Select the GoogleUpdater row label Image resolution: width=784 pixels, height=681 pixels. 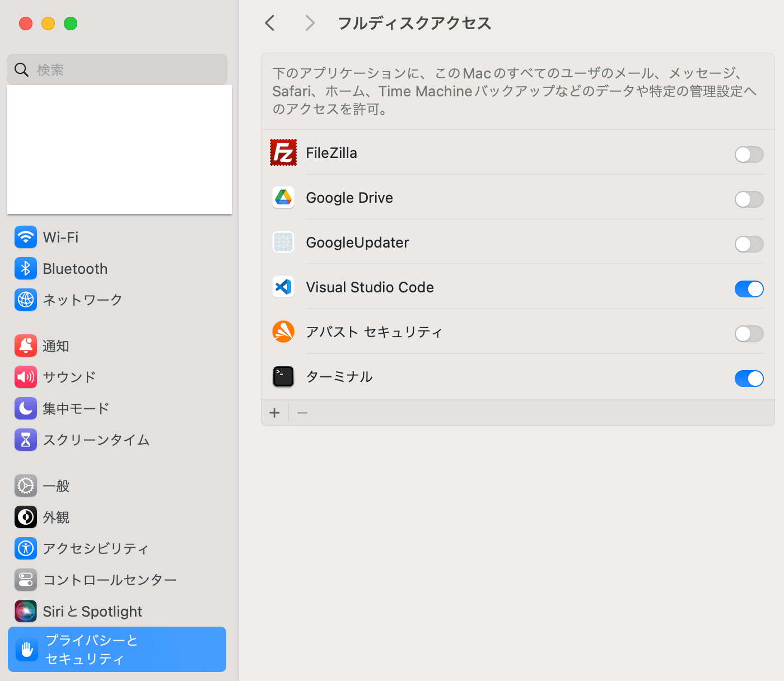click(x=357, y=242)
